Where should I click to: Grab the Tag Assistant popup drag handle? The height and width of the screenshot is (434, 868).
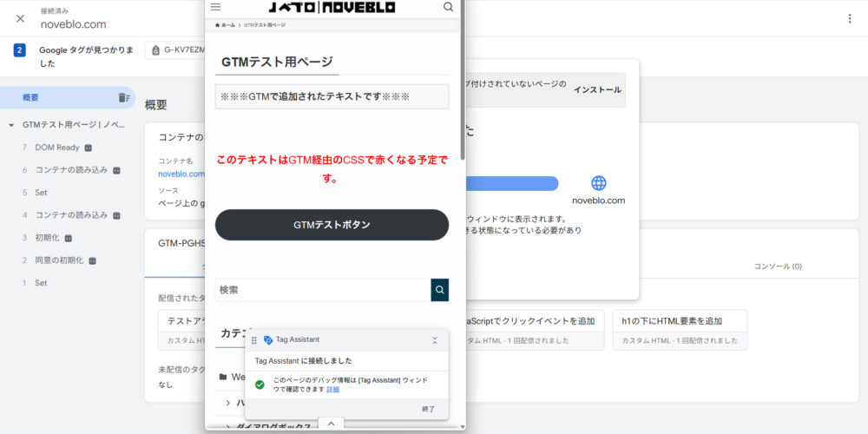[254, 340]
